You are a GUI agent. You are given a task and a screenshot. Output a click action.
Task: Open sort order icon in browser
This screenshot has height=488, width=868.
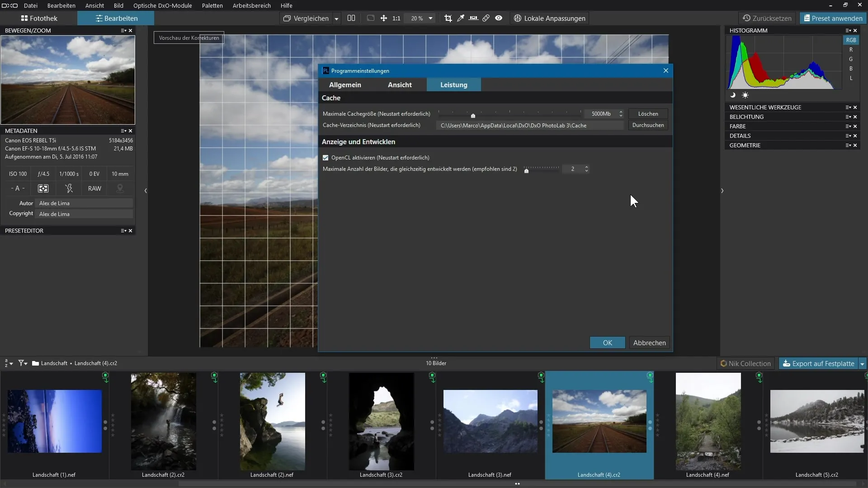click(9, 363)
